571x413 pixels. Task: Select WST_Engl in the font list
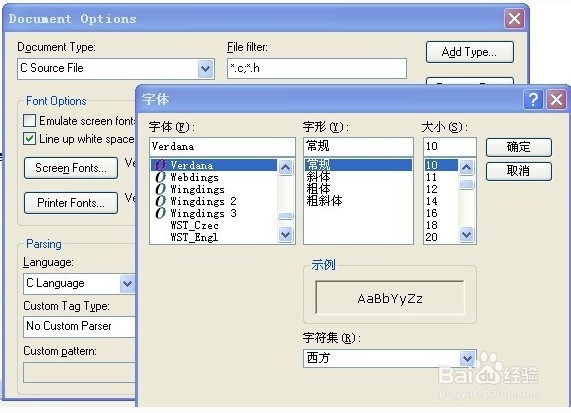pos(214,237)
